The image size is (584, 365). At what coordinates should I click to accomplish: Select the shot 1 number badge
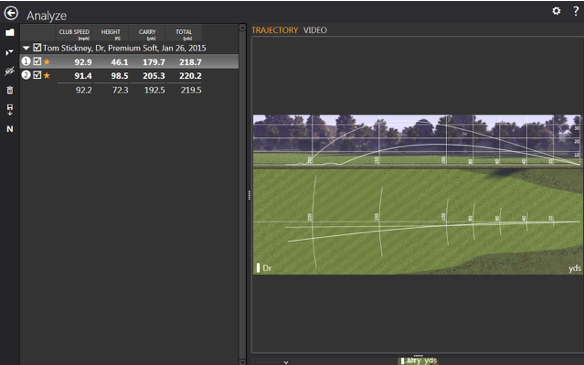click(x=26, y=61)
